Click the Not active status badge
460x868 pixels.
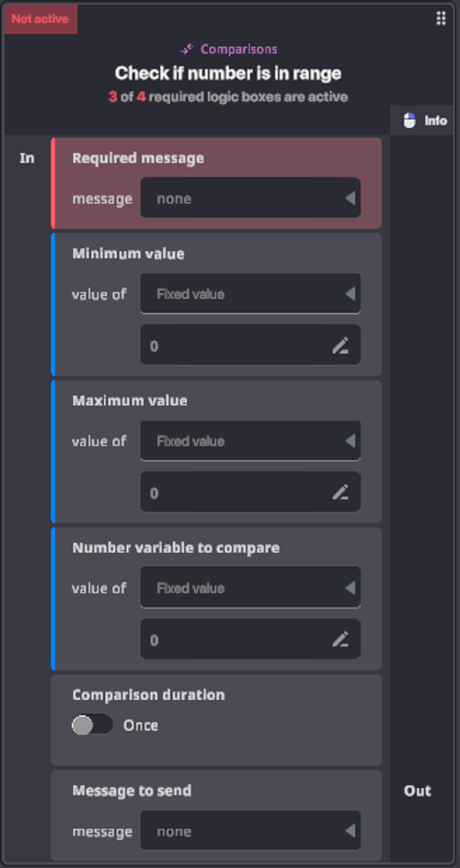pyautogui.click(x=40, y=19)
